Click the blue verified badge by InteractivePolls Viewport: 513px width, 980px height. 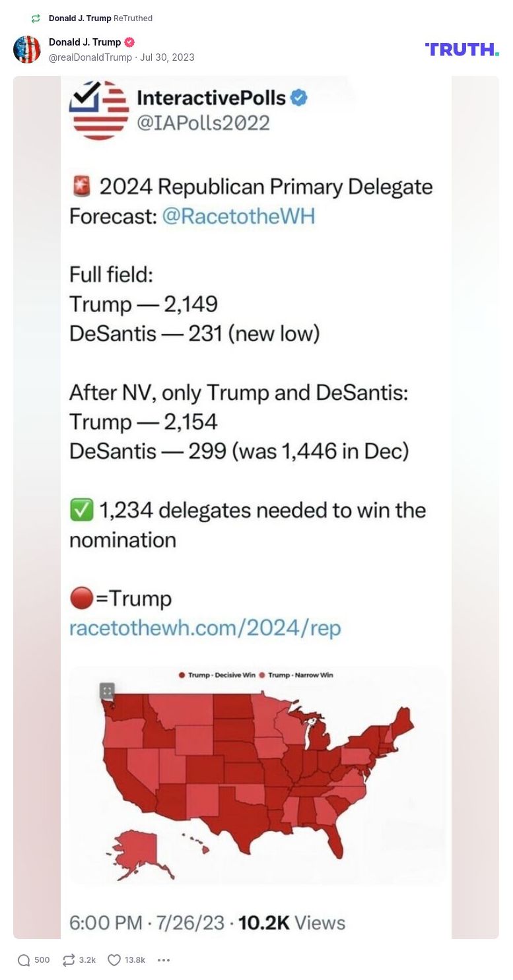pyautogui.click(x=299, y=98)
